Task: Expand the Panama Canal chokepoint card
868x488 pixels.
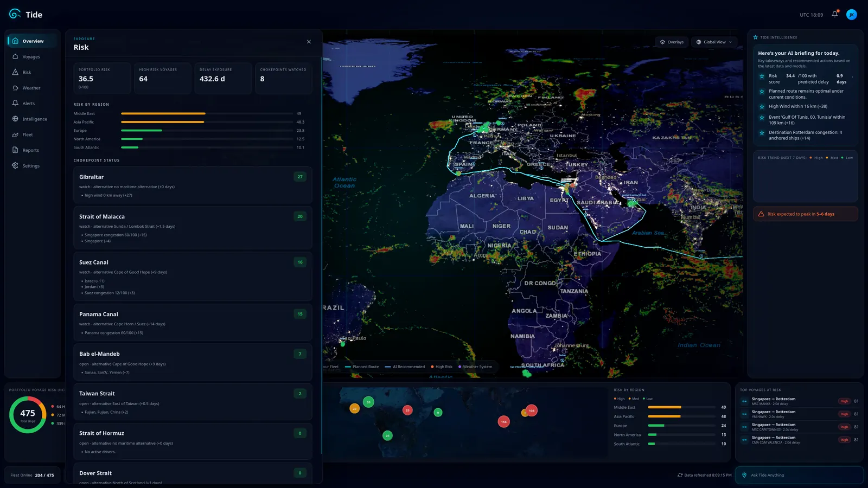Action: click(193, 323)
